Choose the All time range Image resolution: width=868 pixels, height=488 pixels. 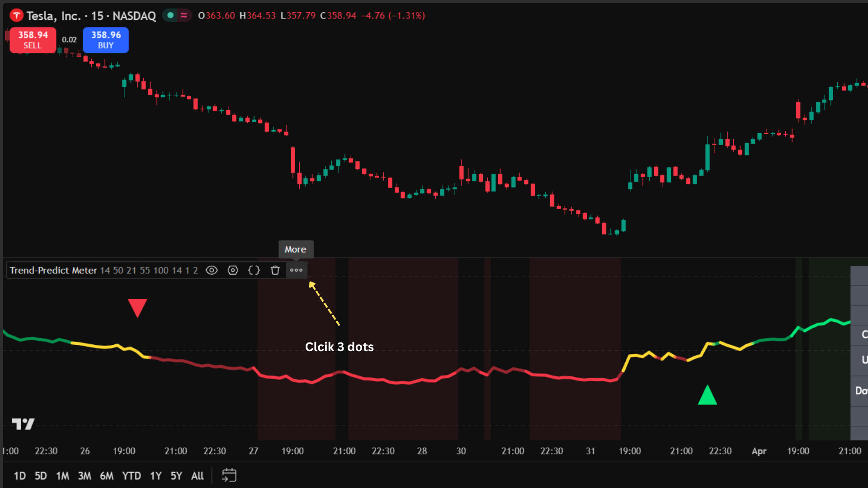[197, 476]
